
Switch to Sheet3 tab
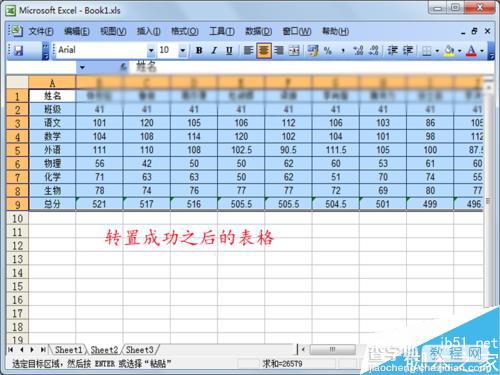(x=140, y=350)
